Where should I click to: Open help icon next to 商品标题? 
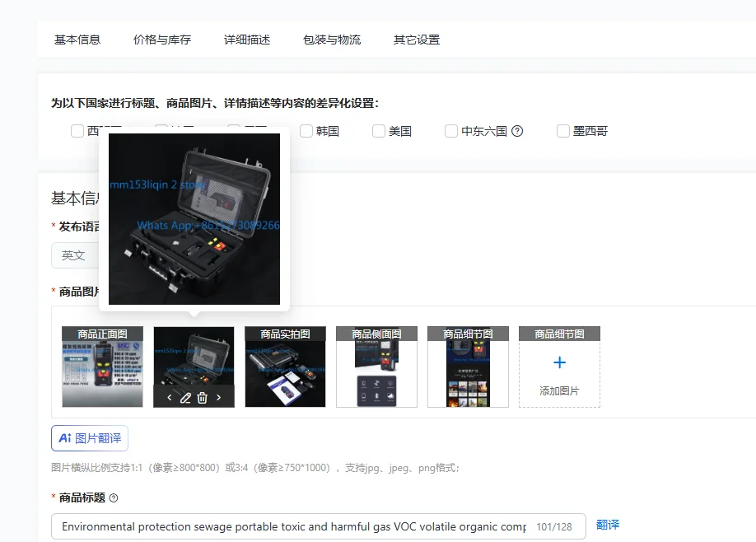pos(114,498)
